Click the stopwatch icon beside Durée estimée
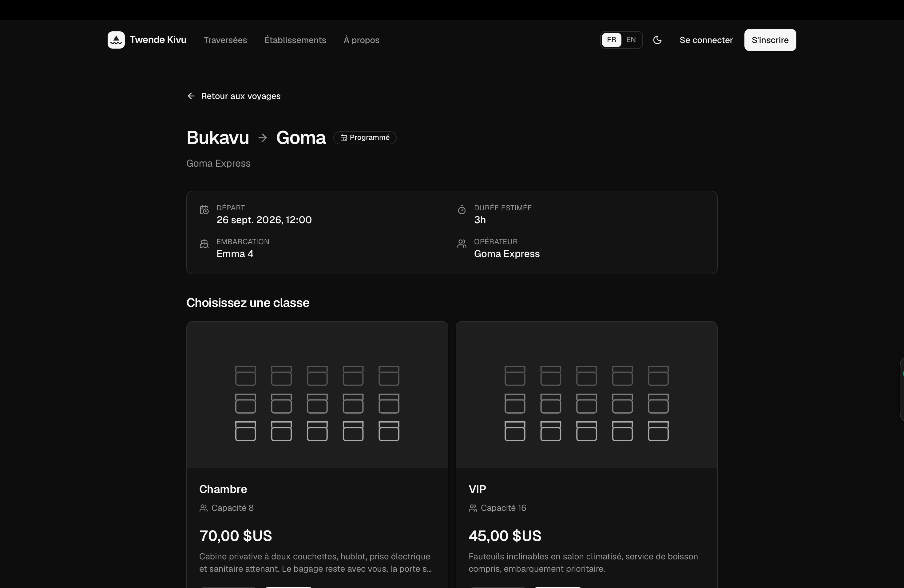904x588 pixels. (x=462, y=210)
